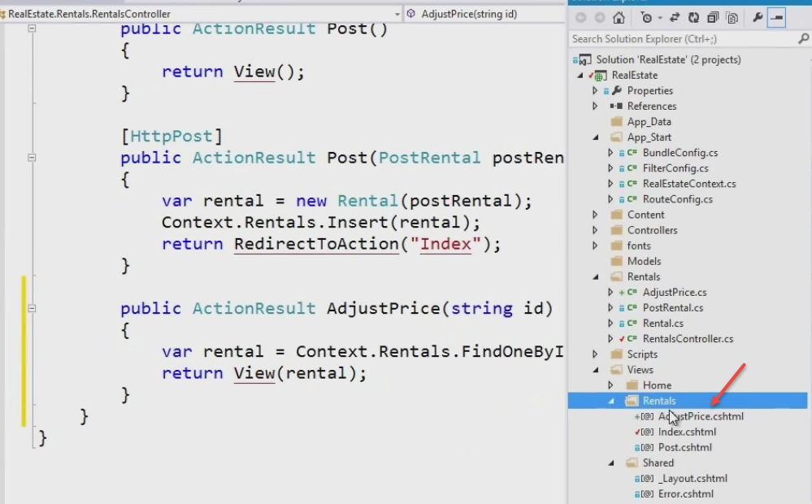Image resolution: width=812 pixels, height=504 pixels.
Task: Select the RealEstate project label
Action: coord(634,75)
